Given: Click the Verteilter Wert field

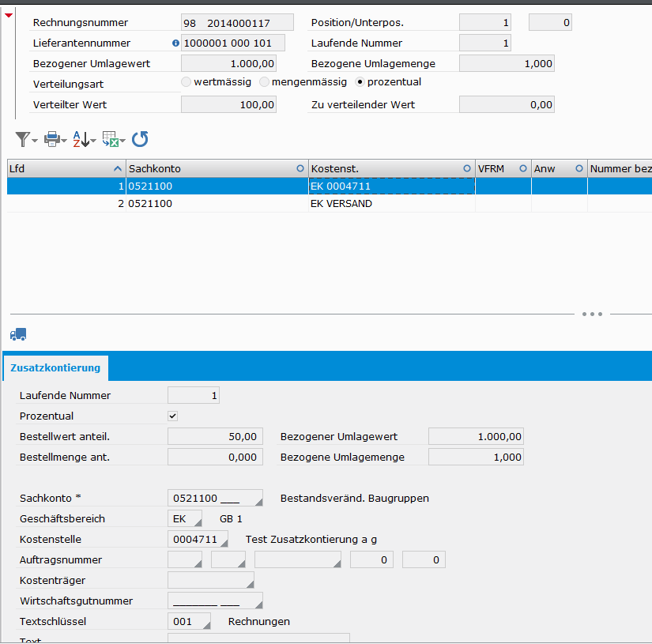Looking at the screenshot, I should pos(228,105).
